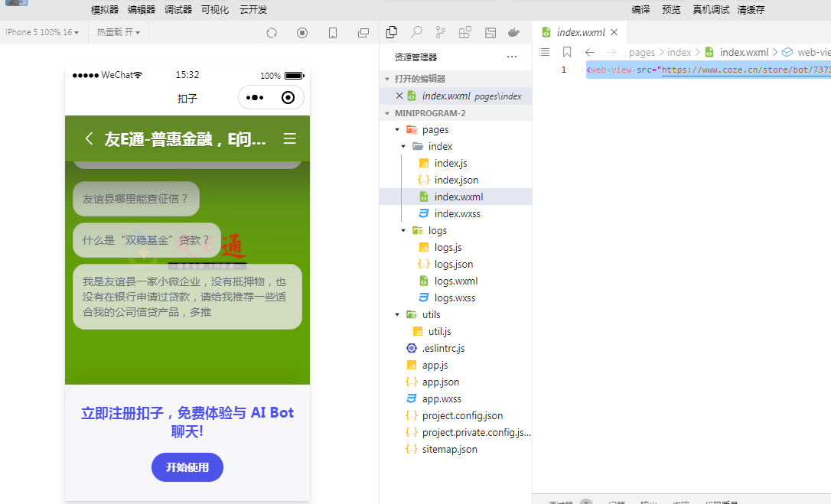This screenshot has width=831, height=504.
Task: Toggle the phone device frame icon
Action: click(x=333, y=33)
